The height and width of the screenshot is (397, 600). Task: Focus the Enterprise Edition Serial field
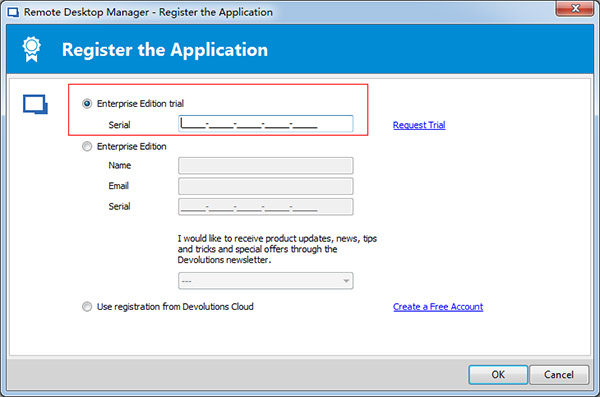[x=266, y=207]
